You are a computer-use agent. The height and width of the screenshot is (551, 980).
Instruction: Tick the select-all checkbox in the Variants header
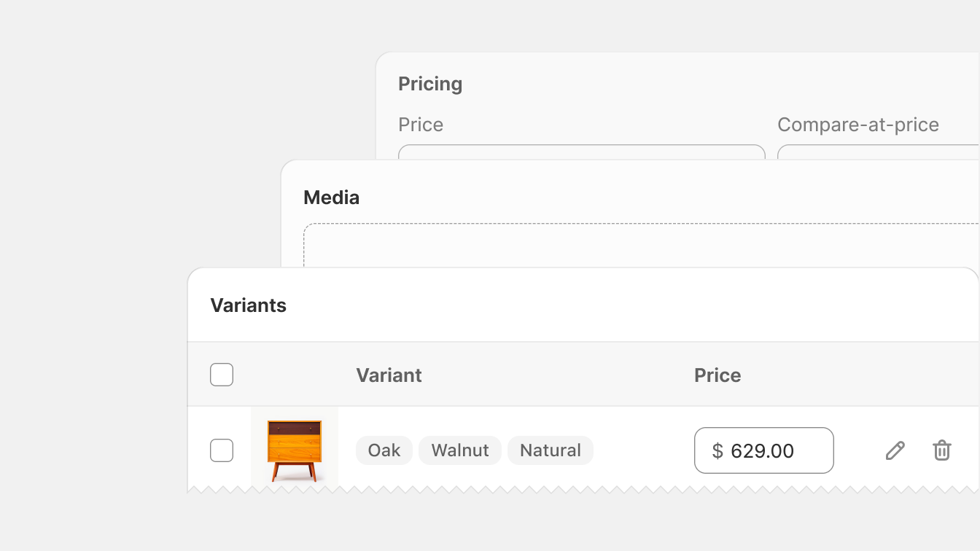(x=222, y=375)
